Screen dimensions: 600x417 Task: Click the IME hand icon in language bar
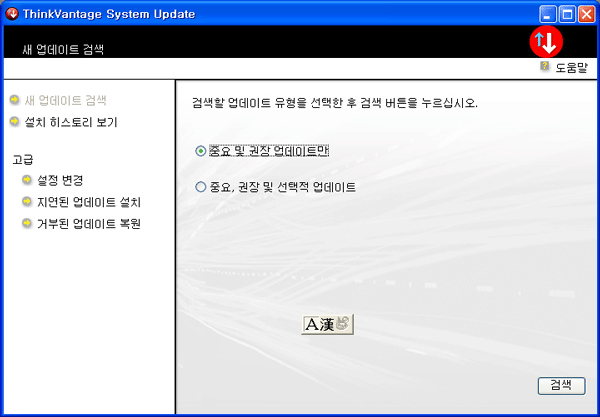pos(343,324)
